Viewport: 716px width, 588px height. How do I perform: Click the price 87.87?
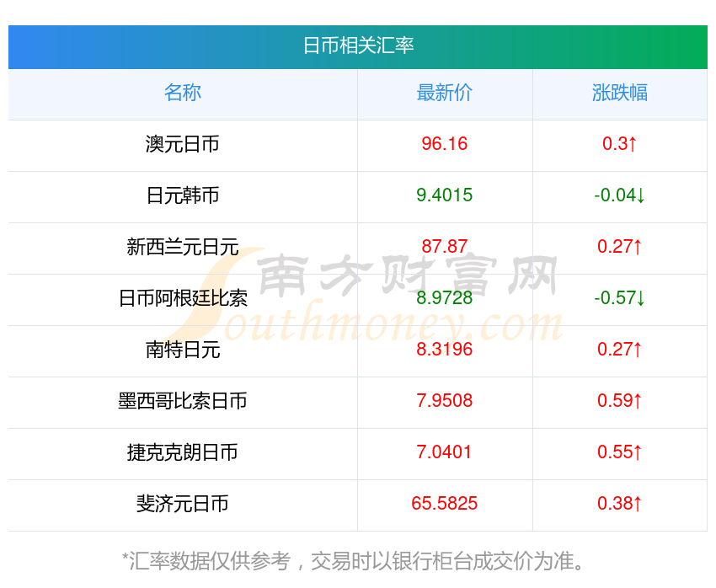click(x=444, y=247)
